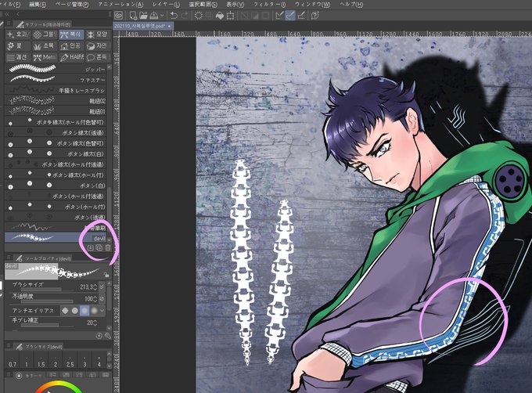Viewport: 532px width, 393px height.
Task: Select the 효과 sub tool group
Action: (18, 34)
